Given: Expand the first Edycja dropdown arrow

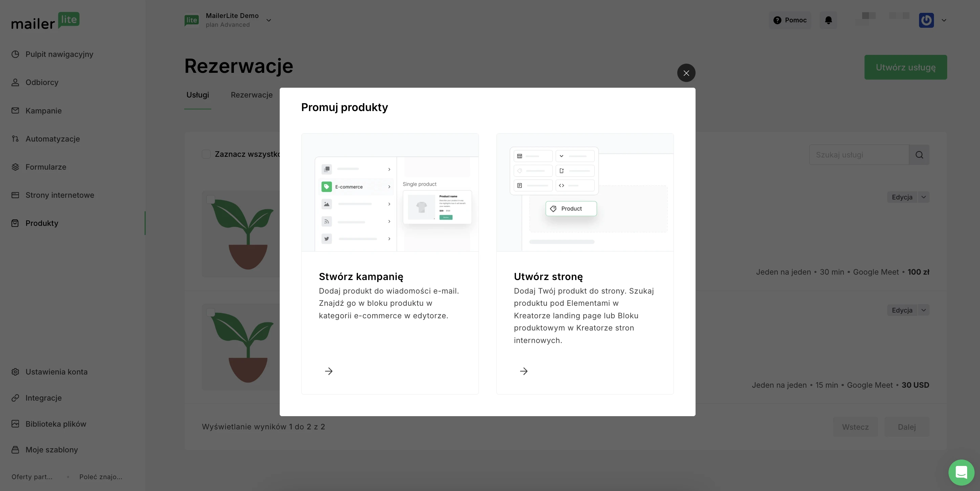Looking at the screenshot, I should 923,197.
